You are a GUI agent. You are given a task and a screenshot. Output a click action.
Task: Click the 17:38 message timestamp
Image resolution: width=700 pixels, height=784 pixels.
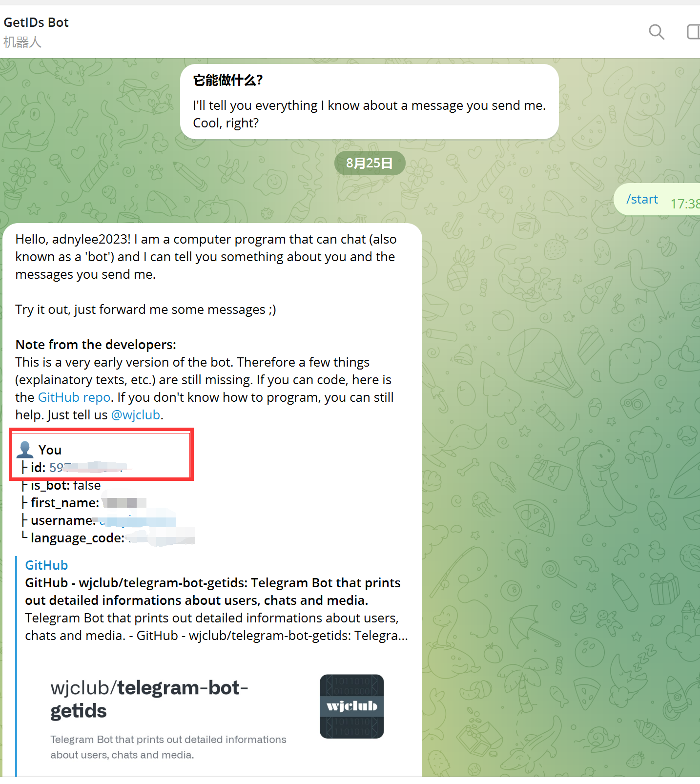[685, 204]
